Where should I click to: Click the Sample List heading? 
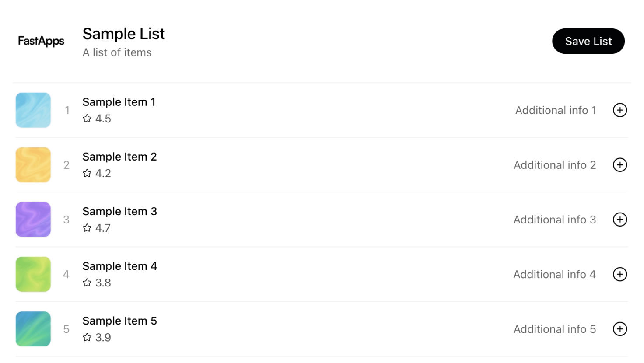[x=123, y=34]
